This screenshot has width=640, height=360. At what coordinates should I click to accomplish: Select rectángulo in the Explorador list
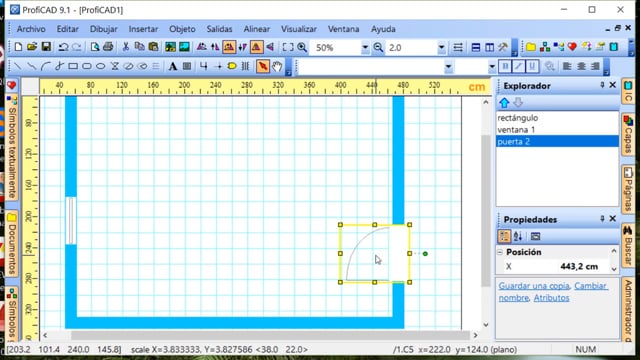point(557,118)
